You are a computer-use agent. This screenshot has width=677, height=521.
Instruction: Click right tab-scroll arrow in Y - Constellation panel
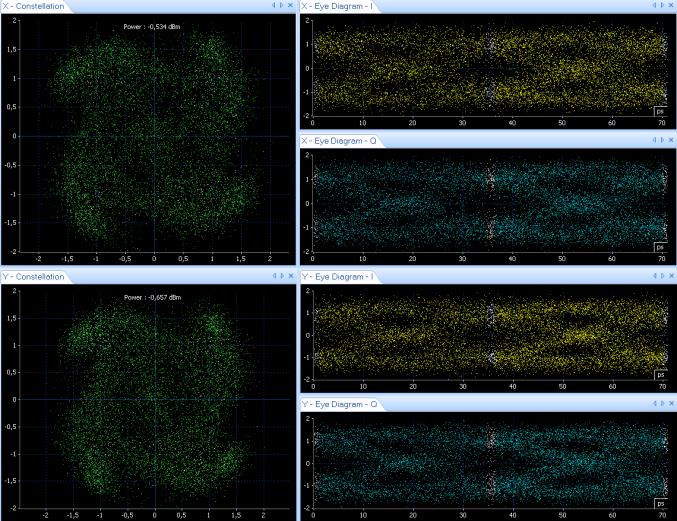282,275
